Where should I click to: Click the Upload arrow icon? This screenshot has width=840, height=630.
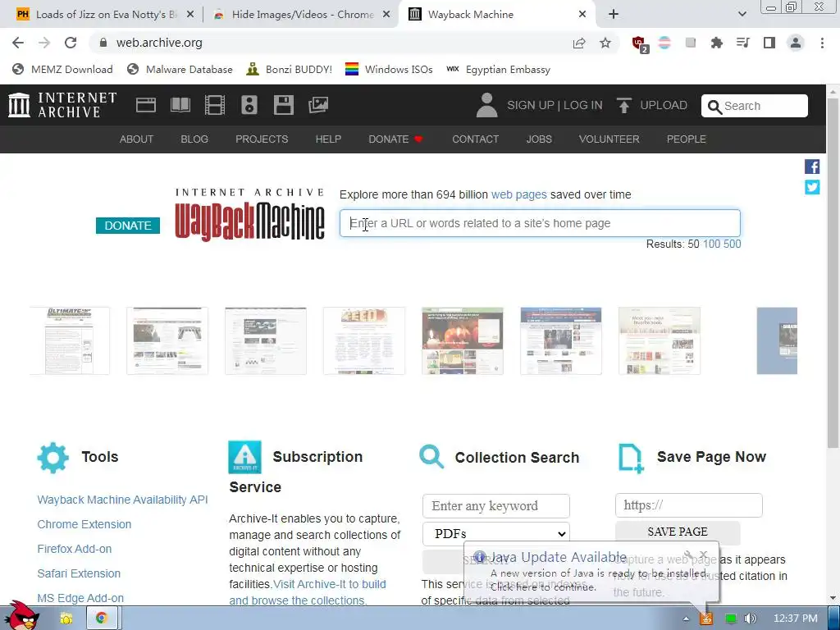[x=623, y=105]
